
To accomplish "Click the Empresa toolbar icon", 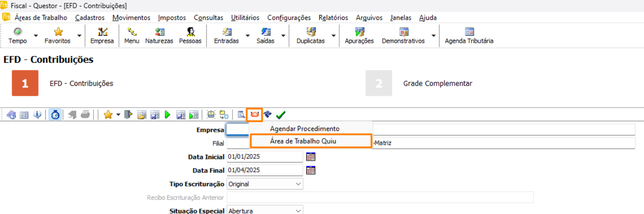I will (102, 36).
